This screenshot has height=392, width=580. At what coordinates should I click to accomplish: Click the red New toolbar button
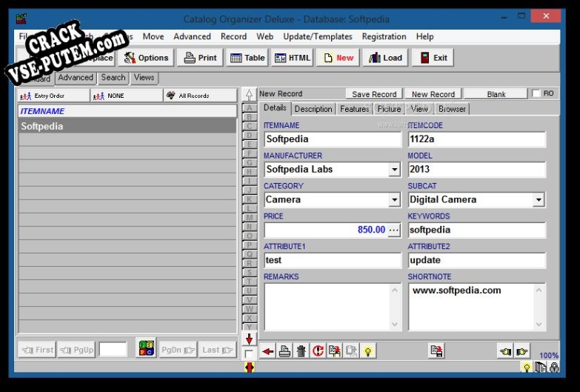[338, 58]
